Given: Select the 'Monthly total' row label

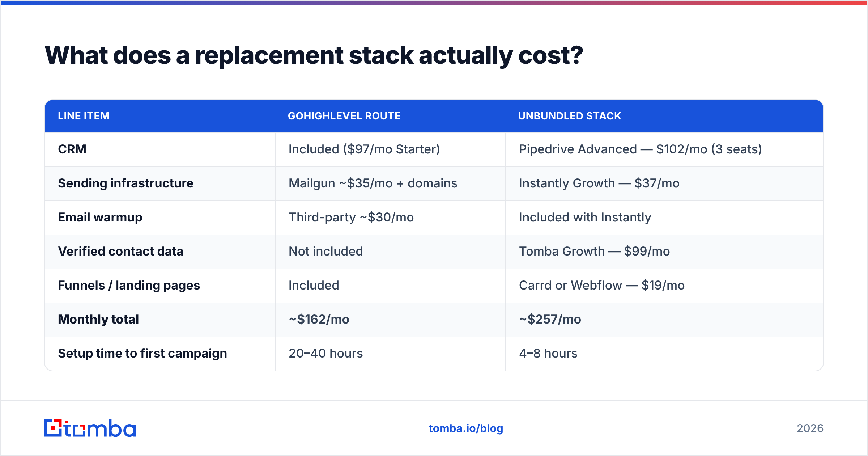Looking at the screenshot, I should [98, 319].
